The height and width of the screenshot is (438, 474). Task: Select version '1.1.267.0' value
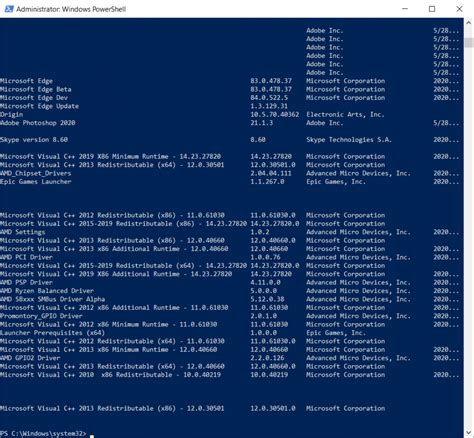(x=267, y=182)
